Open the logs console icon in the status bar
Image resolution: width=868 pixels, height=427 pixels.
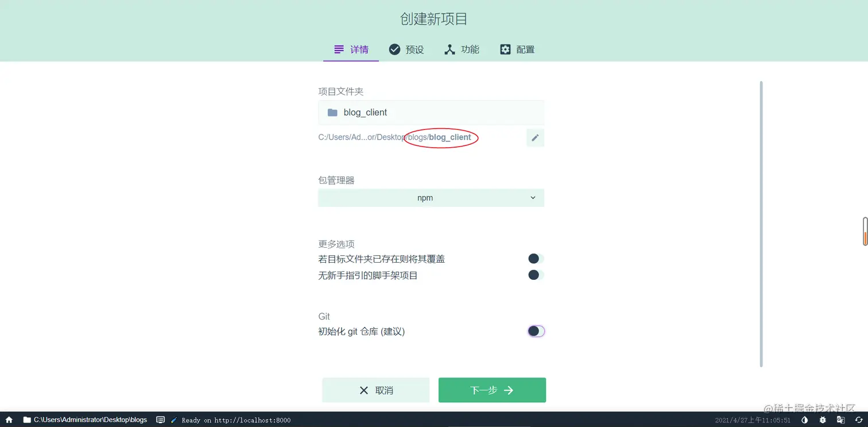pos(161,420)
